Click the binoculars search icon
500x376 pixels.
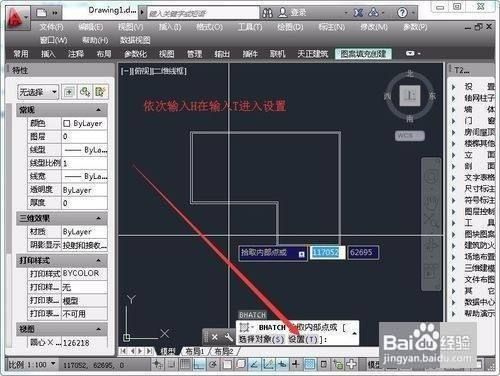267,13
